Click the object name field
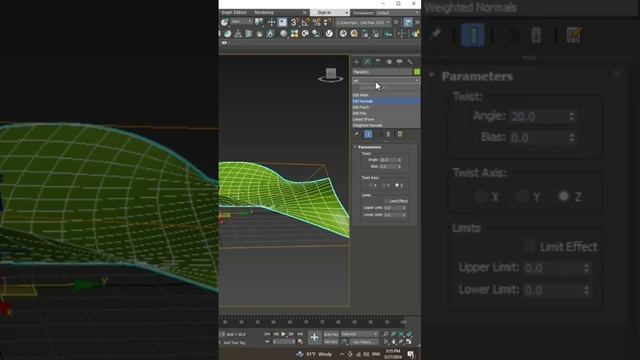Image resolution: width=640 pixels, height=360 pixels. [382, 72]
